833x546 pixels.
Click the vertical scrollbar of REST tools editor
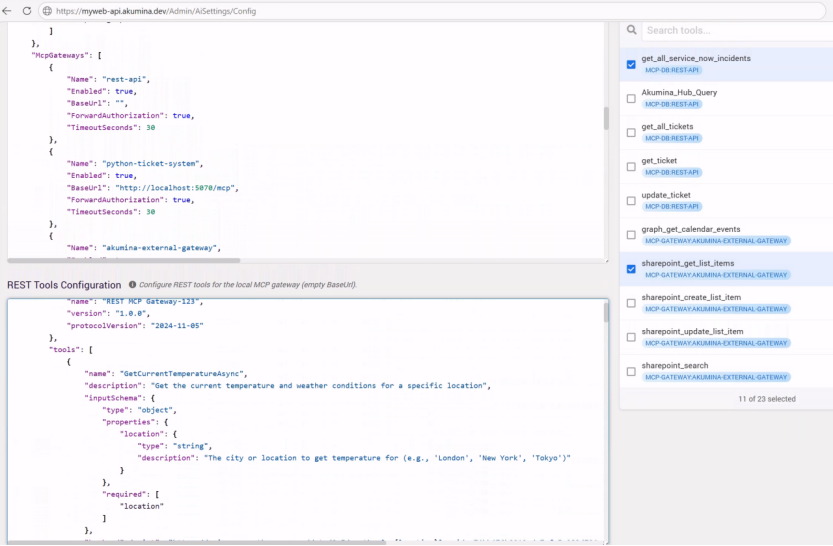pos(606,312)
